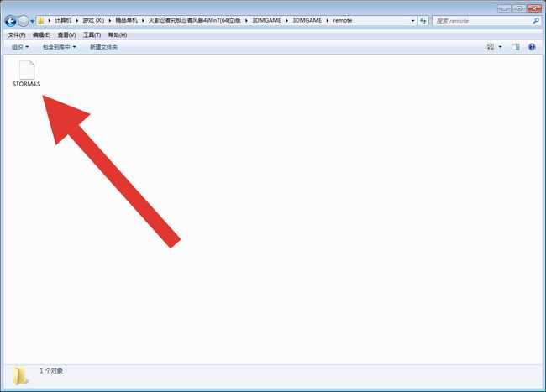This screenshot has height=392, width=546.
Task: Click the Forward navigation arrow
Action: point(24,20)
